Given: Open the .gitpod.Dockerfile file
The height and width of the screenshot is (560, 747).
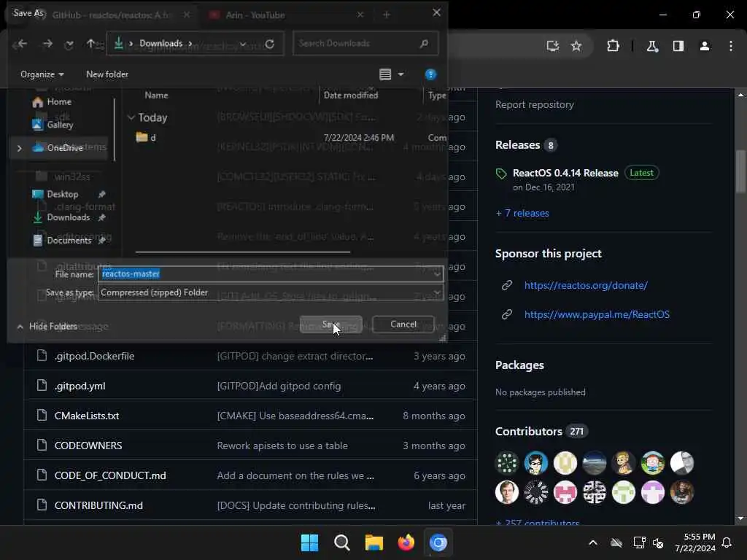Looking at the screenshot, I should [94, 356].
